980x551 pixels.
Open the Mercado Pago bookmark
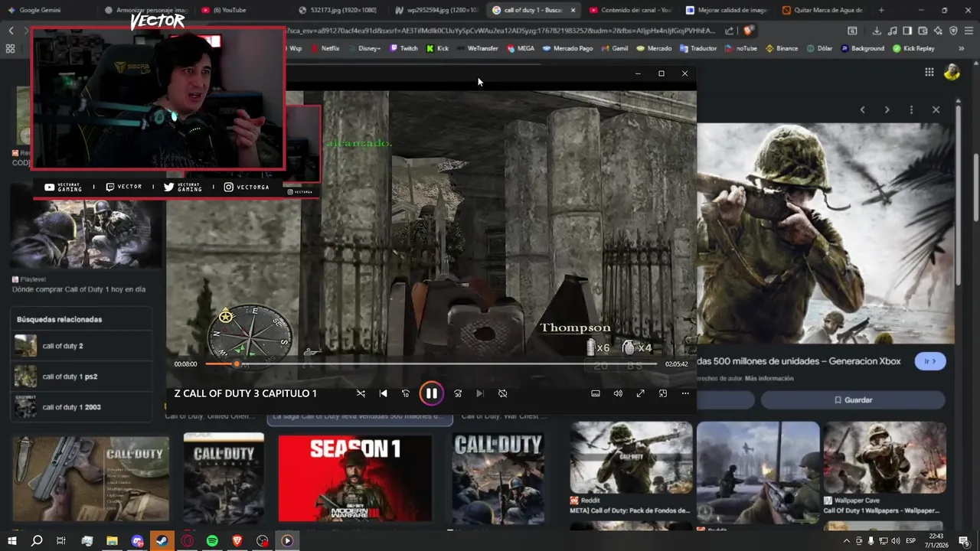[x=567, y=48]
